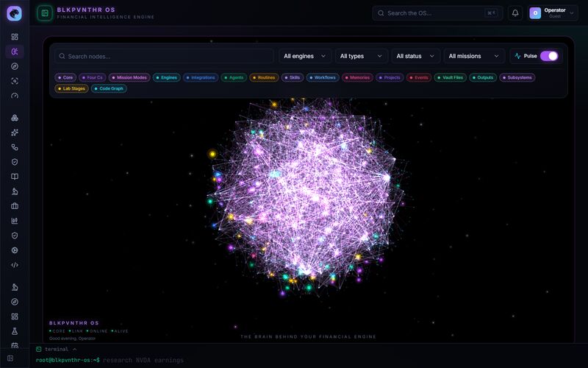588x368 pixels.
Task: Click the ALIVE status indicator
Action: pyautogui.click(x=120, y=331)
